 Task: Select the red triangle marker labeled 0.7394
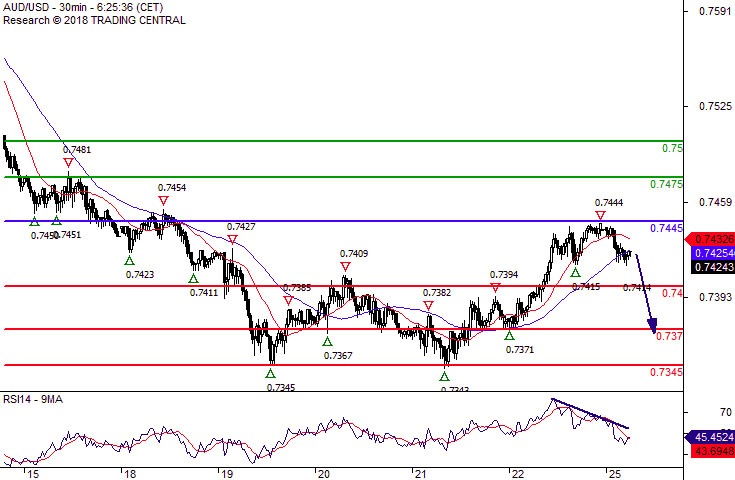pyautogui.click(x=495, y=288)
